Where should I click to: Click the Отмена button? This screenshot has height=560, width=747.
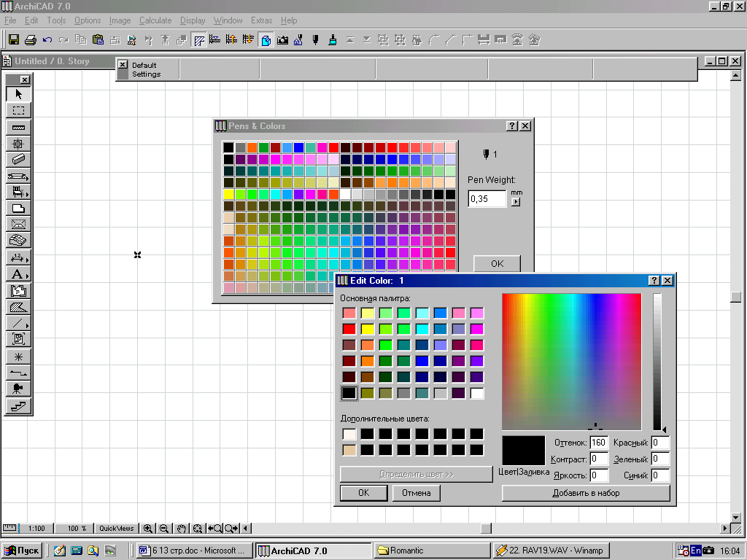point(416,492)
